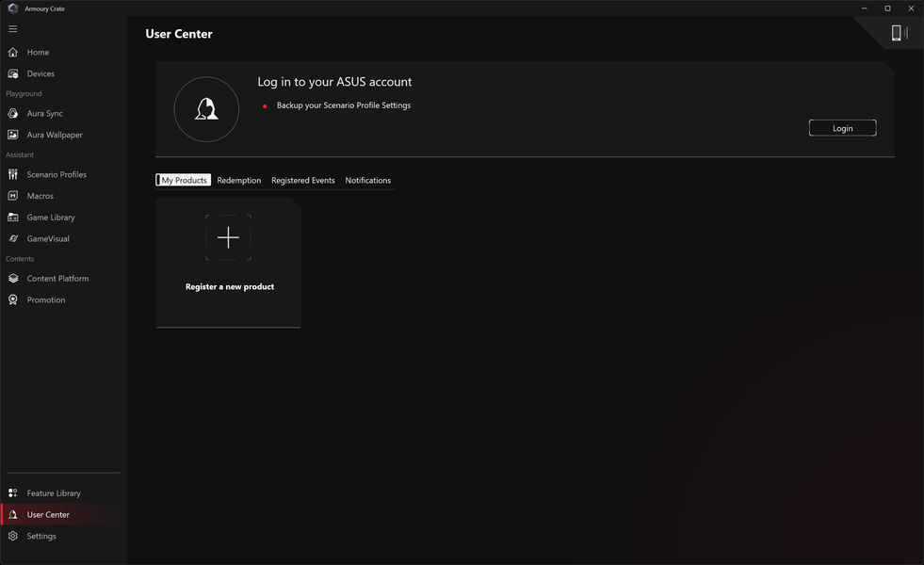Close the Armoury Crate window
This screenshot has height=565, width=924.
(x=911, y=8)
